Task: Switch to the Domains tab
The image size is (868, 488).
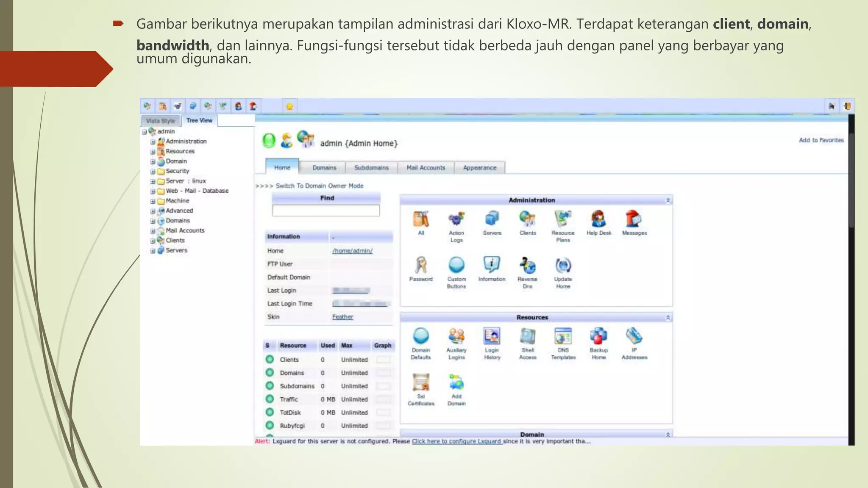Action: click(324, 168)
